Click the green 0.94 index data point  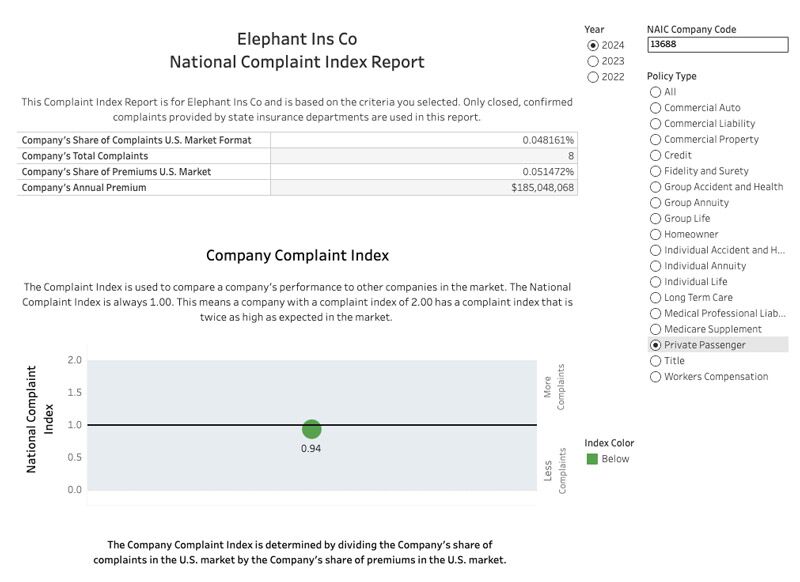311,429
